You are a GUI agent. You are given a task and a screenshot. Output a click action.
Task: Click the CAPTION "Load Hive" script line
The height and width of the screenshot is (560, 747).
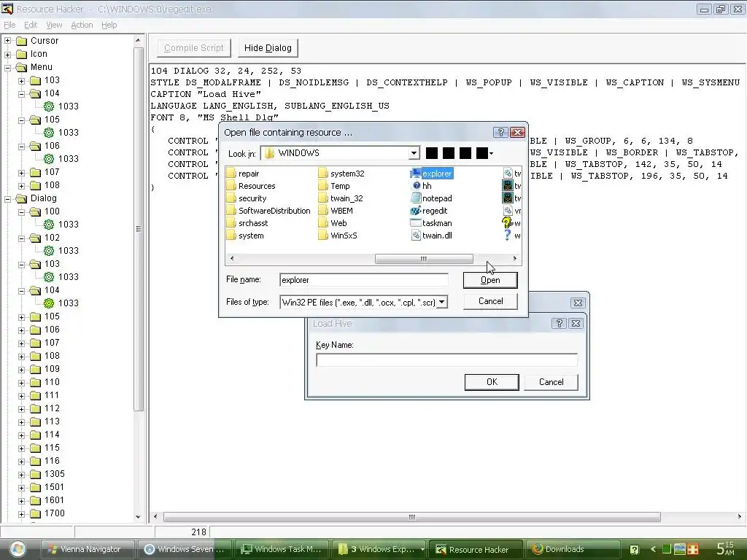pyautogui.click(x=206, y=94)
